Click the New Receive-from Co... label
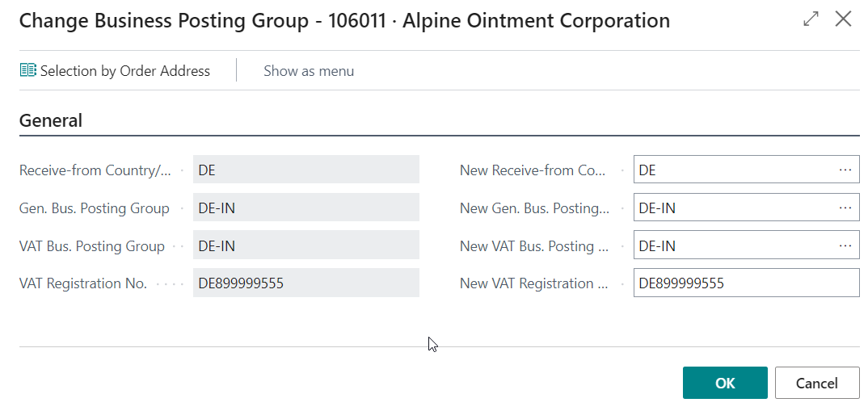 pyautogui.click(x=534, y=170)
